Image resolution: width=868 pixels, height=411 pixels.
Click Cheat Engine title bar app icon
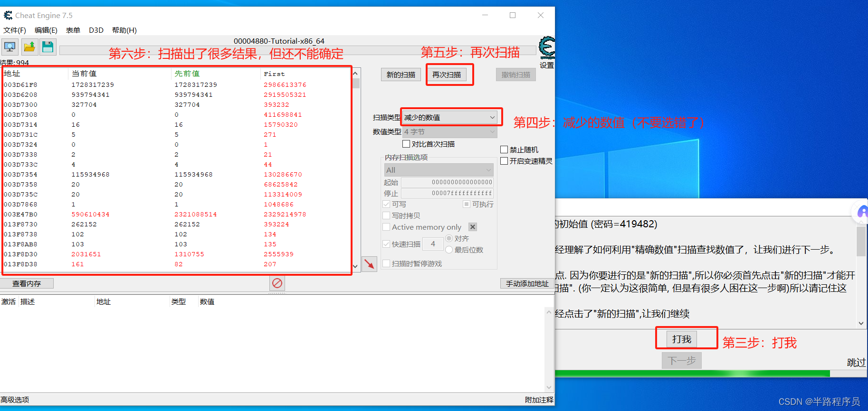[x=8, y=15]
